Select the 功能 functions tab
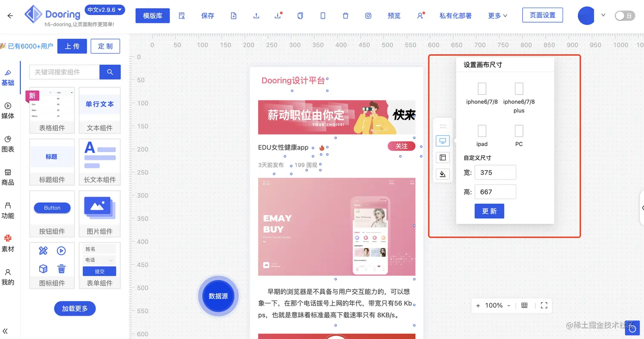Image resolution: width=644 pixels, height=339 pixels. (x=8, y=211)
